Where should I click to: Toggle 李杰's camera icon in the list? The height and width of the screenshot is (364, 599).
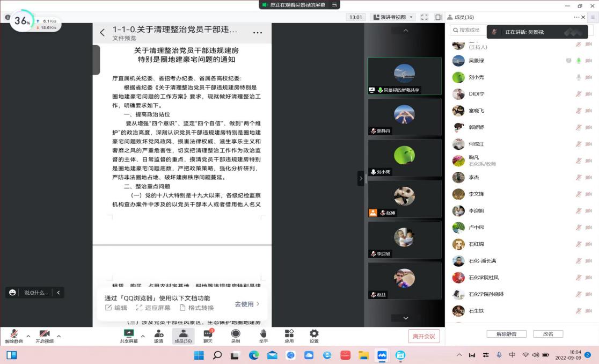589,177
